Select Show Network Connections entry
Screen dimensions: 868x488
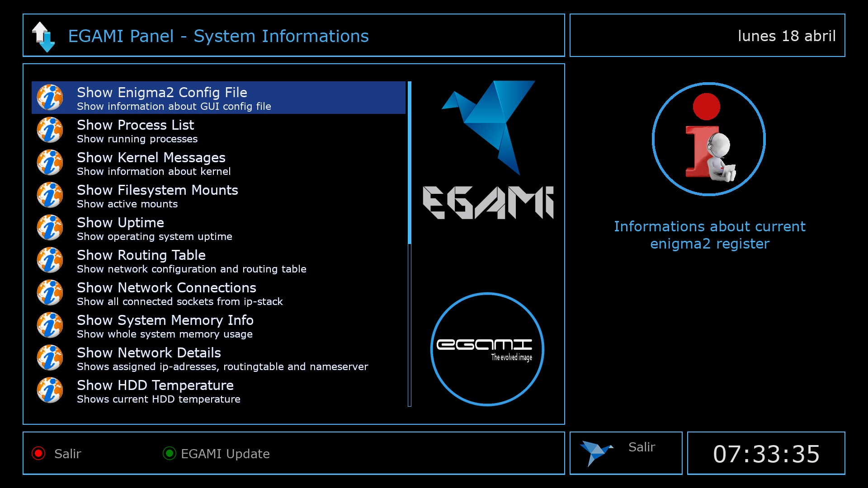pyautogui.click(x=166, y=293)
